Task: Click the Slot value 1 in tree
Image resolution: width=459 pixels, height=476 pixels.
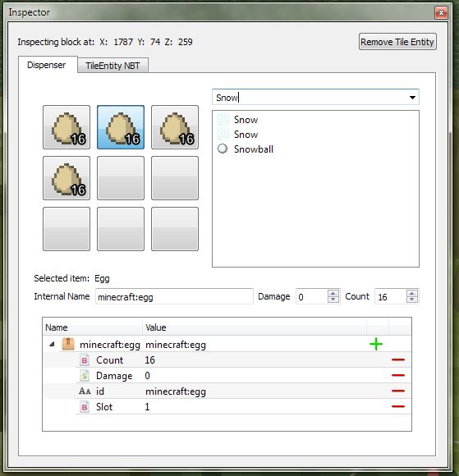Action: pos(147,407)
